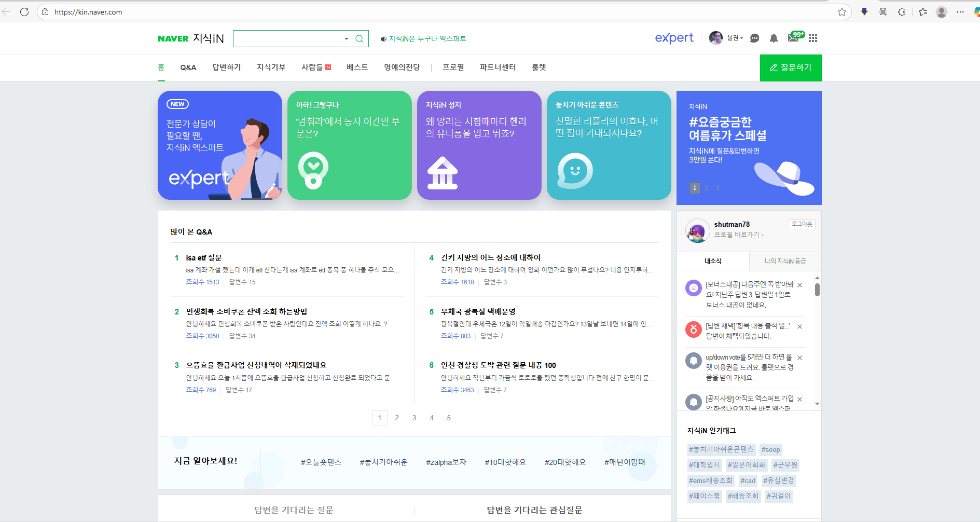Dismiss the up/down vote notification
This screenshot has width=980, height=522.
pos(799,358)
